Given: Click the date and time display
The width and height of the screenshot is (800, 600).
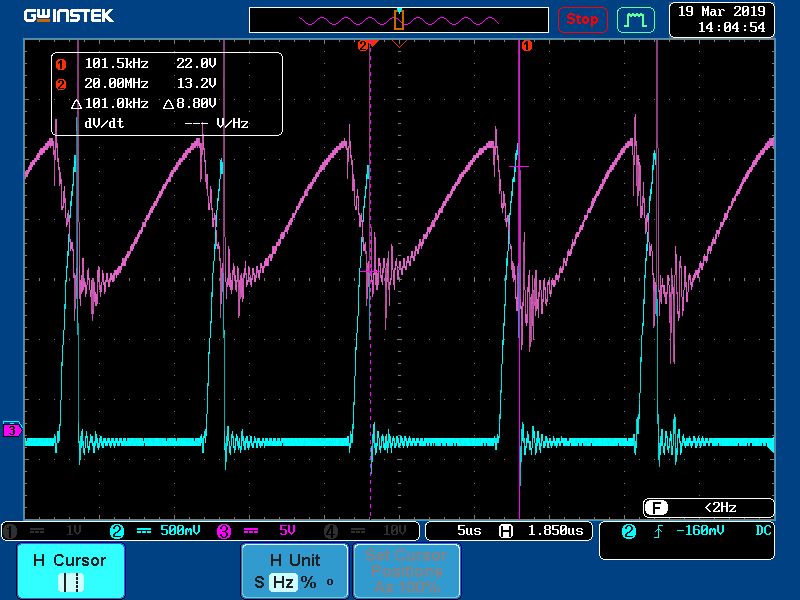Looking at the screenshot, I should coord(721,19).
